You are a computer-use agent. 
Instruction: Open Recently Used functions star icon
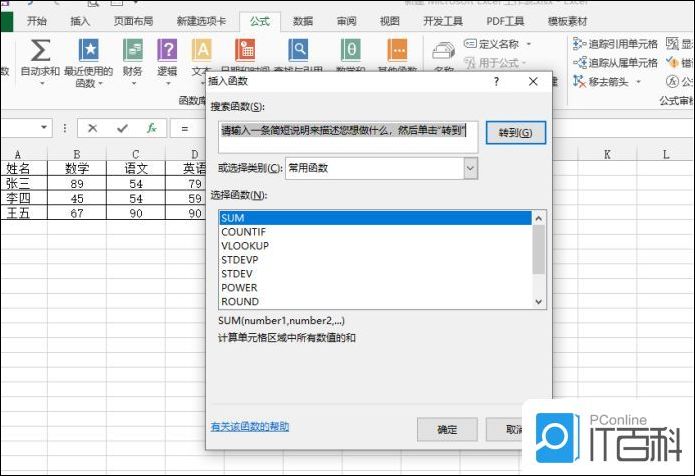(x=89, y=50)
